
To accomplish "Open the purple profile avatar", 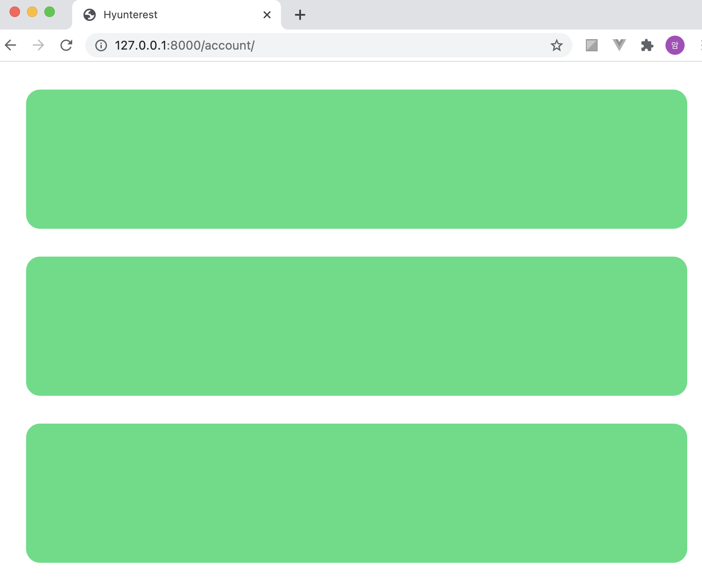I will [675, 45].
